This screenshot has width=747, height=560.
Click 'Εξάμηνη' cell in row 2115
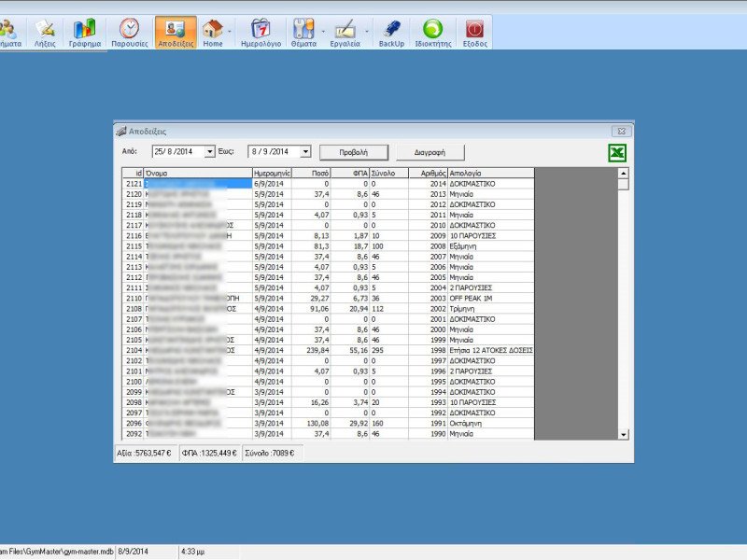[491, 246]
